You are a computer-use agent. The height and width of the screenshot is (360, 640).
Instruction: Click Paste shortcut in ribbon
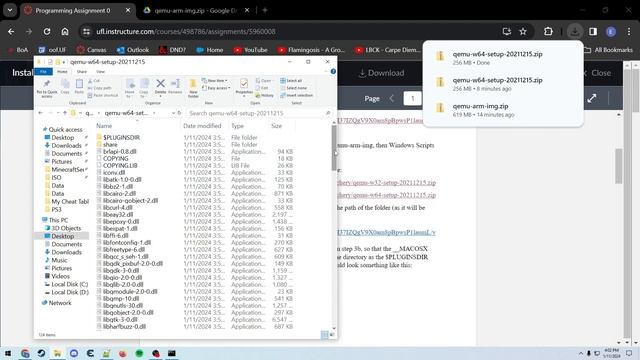click(x=103, y=96)
